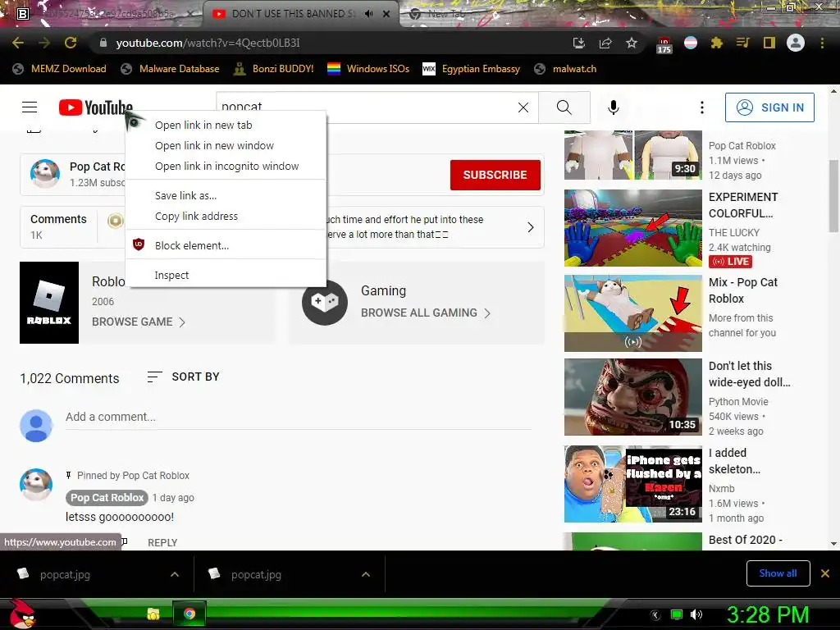
Task: Click the Add a comment field
Action: (x=298, y=418)
